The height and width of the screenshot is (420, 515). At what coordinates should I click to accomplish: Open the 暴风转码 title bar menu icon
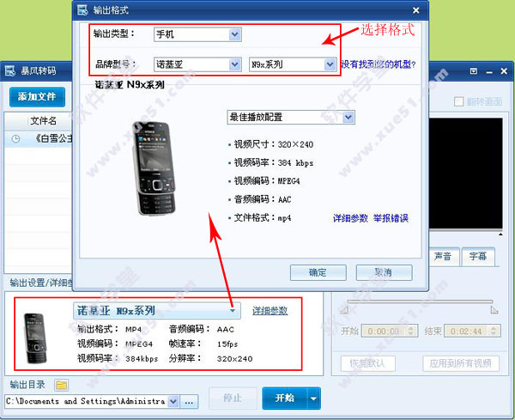474,71
